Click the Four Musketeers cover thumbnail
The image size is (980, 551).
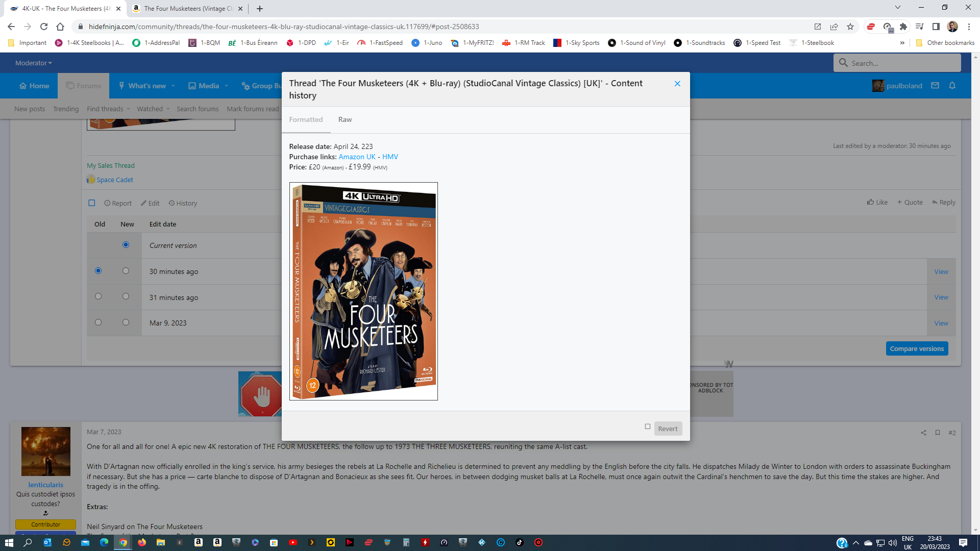click(x=363, y=291)
